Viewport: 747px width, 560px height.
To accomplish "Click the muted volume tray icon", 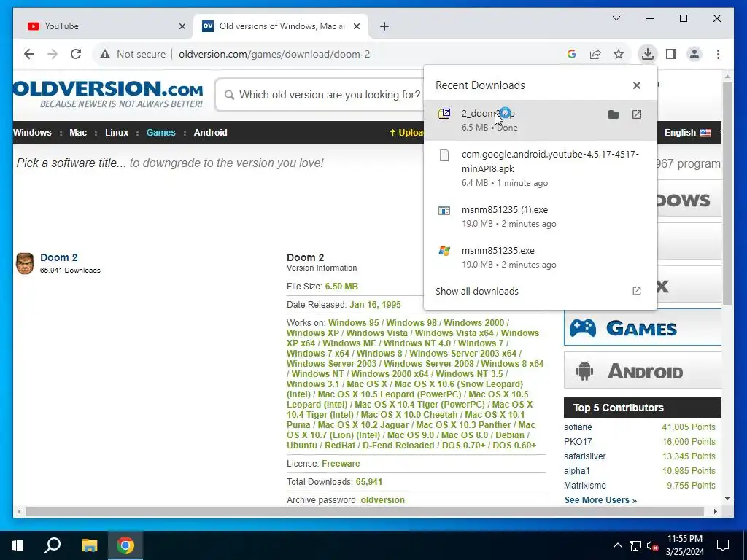I will click(652, 545).
